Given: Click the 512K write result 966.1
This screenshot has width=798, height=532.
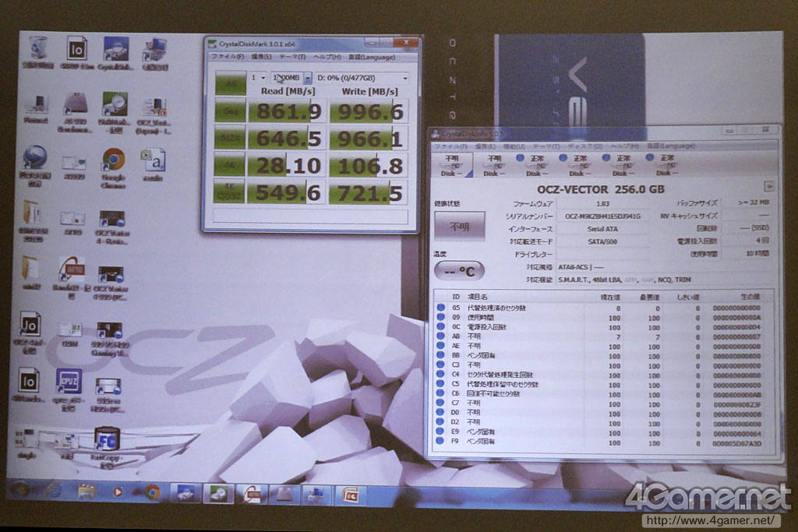Looking at the screenshot, I should pyautogui.click(x=369, y=139).
